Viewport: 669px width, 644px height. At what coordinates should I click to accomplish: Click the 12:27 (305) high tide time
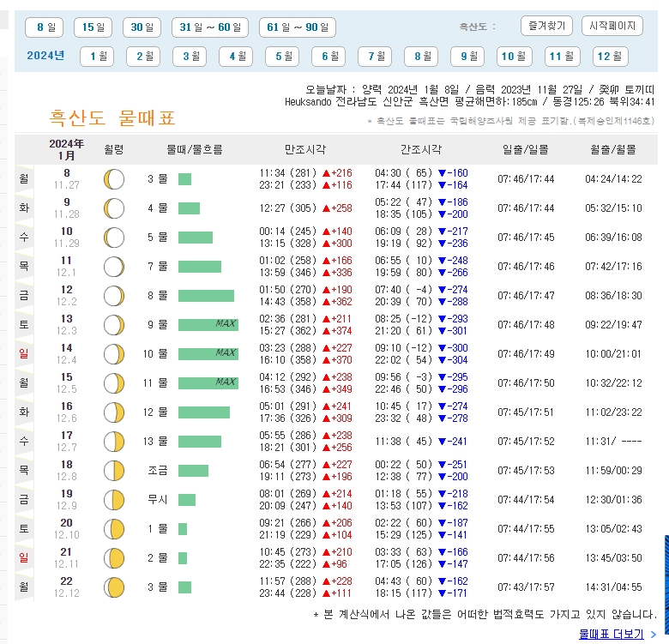click(288, 208)
